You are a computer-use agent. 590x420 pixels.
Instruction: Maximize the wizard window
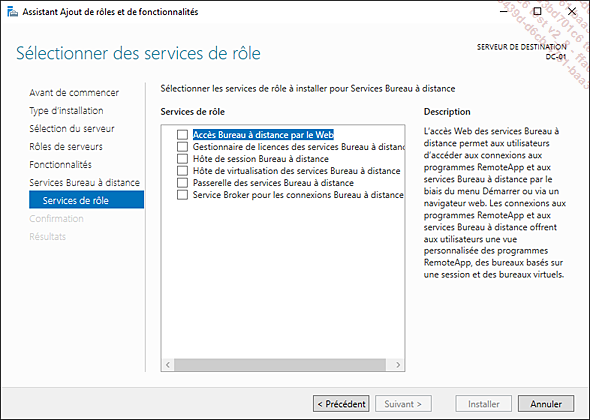pos(538,11)
